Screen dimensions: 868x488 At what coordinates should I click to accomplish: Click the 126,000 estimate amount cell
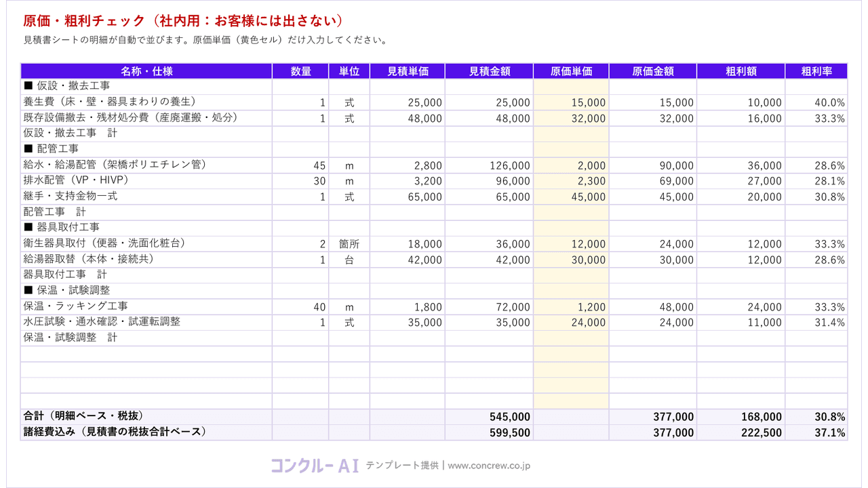tap(489, 165)
